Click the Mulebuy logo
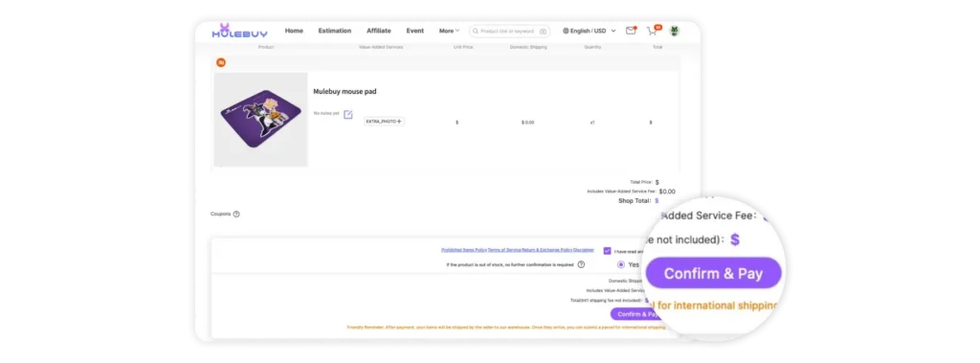Image resolution: width=980 pixels, height=363 pixels. pos(240,31)
